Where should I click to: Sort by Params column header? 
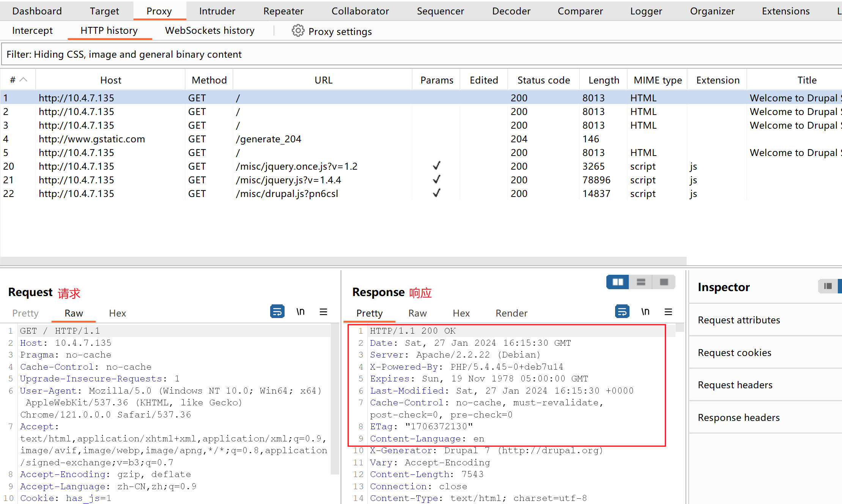(437, 80)
